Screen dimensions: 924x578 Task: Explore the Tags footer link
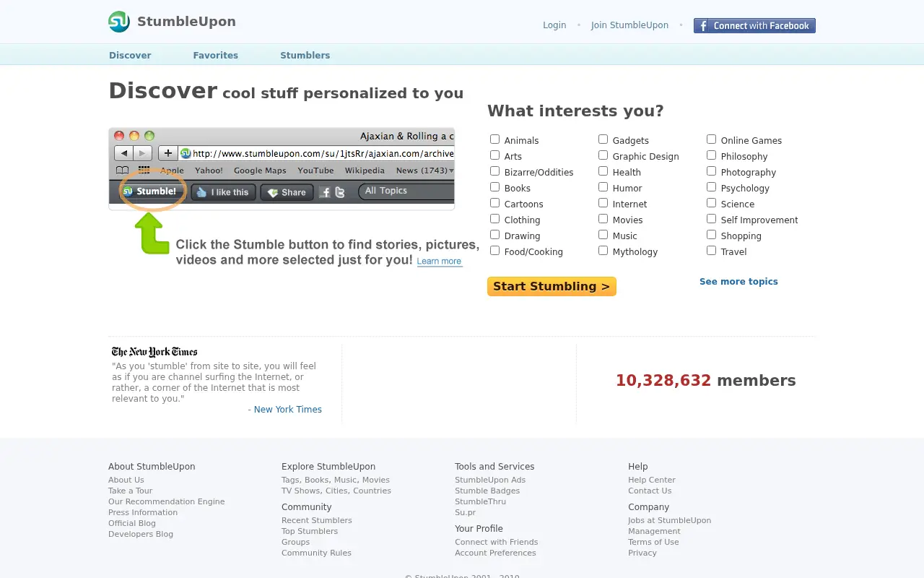pyautogui.click(x=290, y=480)
